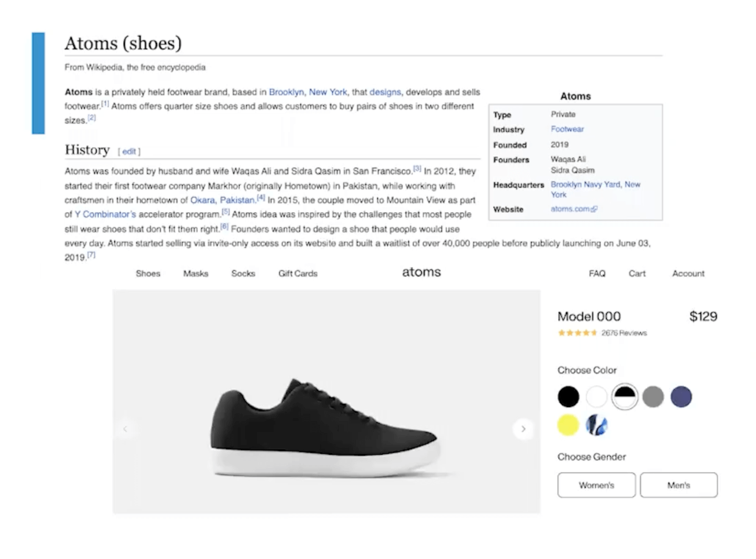Screen dimensions: 756x559
Task: Click the History section heading
Action: pos(87,150)
